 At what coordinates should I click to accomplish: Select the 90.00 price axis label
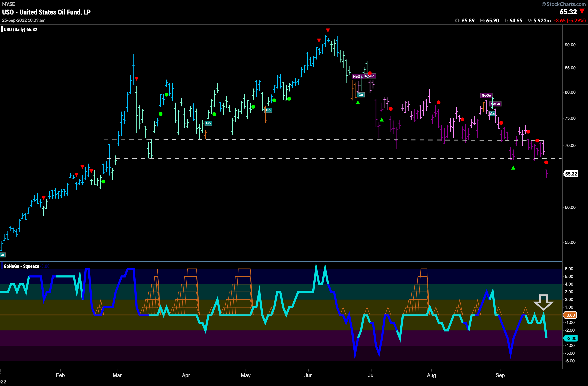[x=570, y=45]
